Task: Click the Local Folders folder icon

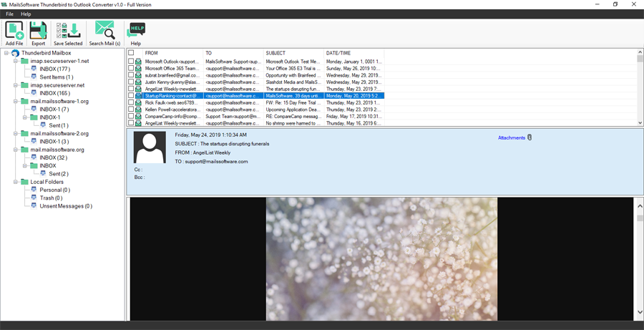Action: 24,182
